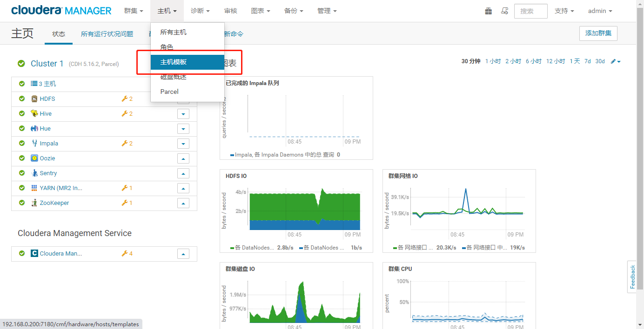Image resolution: width=644 pixels, height=329 pixels.
Task: Click the HDFS service icon
Action: [x=34, y=99]
